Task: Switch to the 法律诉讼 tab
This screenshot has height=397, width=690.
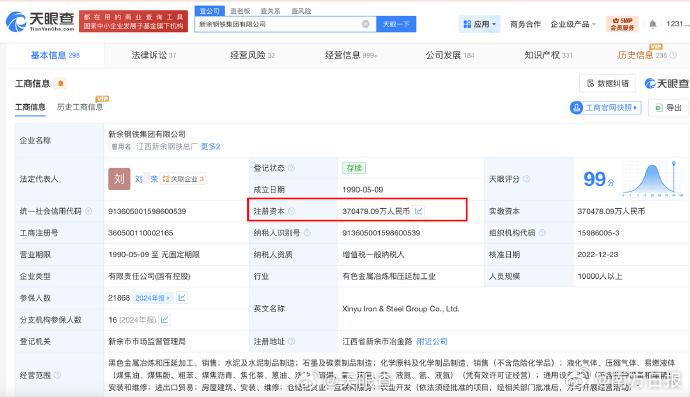Action: 154,55
